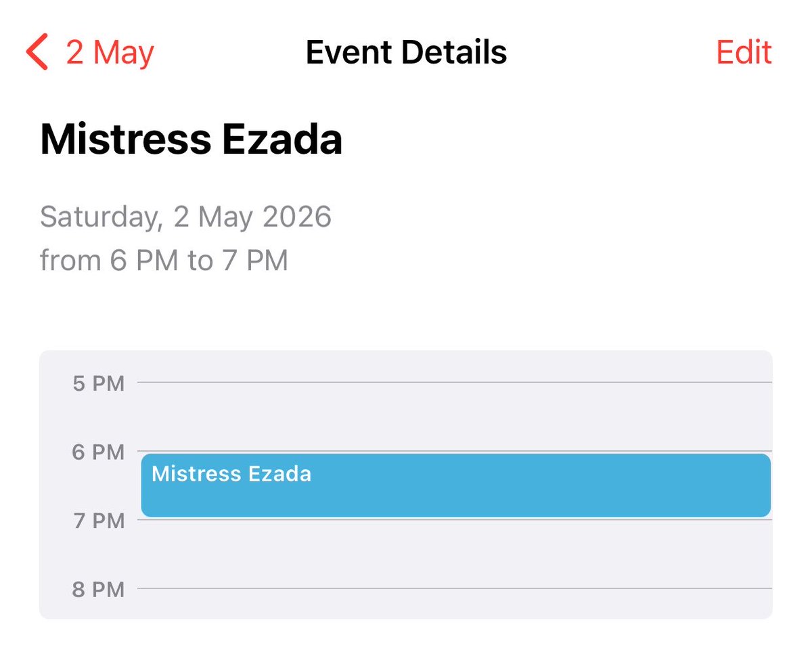Tap the gray day preview panel background

pos(406,485)
